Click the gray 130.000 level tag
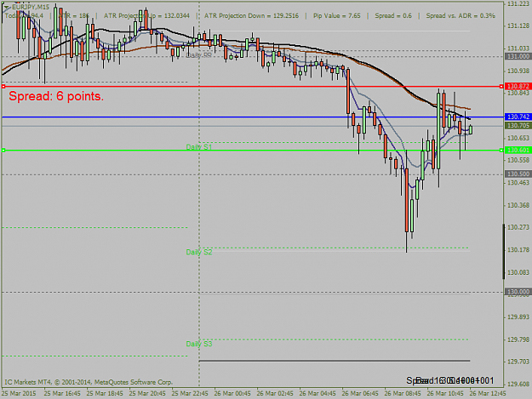This screenshot has width=532, height=399. [x=518, y=292]
